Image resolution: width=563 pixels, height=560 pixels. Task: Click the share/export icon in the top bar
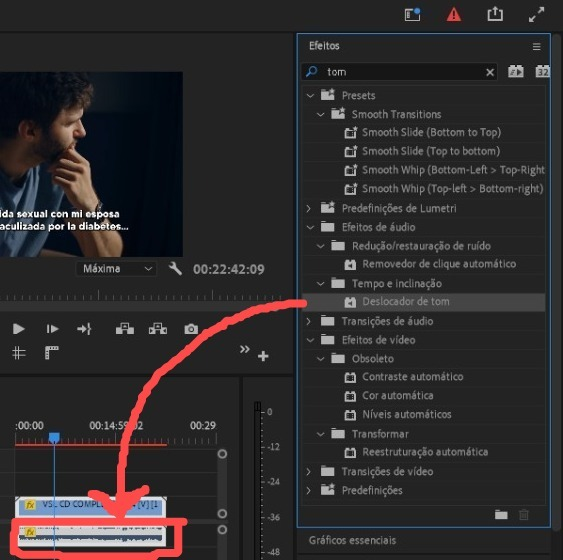click(495, 14)
